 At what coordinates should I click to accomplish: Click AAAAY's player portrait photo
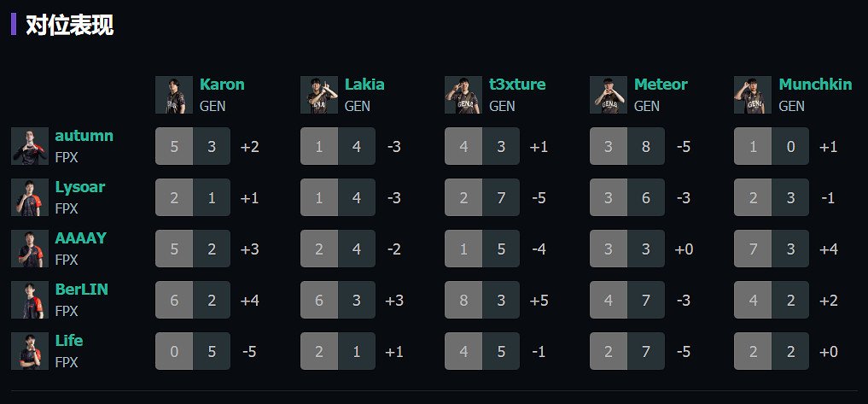point(30,249)
